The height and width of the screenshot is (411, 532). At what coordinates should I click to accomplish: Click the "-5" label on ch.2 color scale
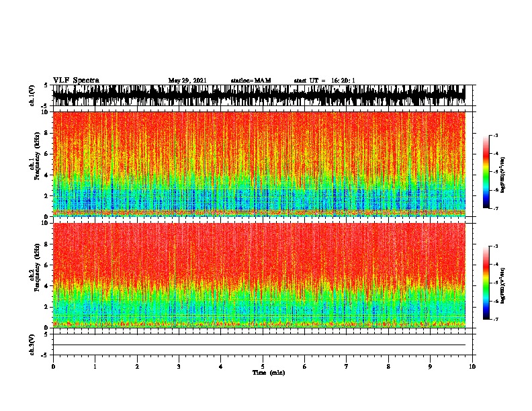[x=495, y=283]
